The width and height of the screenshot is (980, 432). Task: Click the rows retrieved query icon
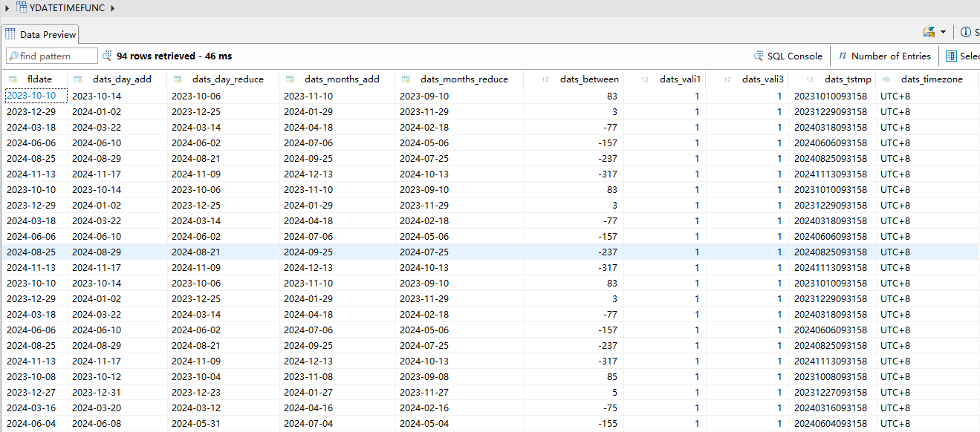coord(107,56)
